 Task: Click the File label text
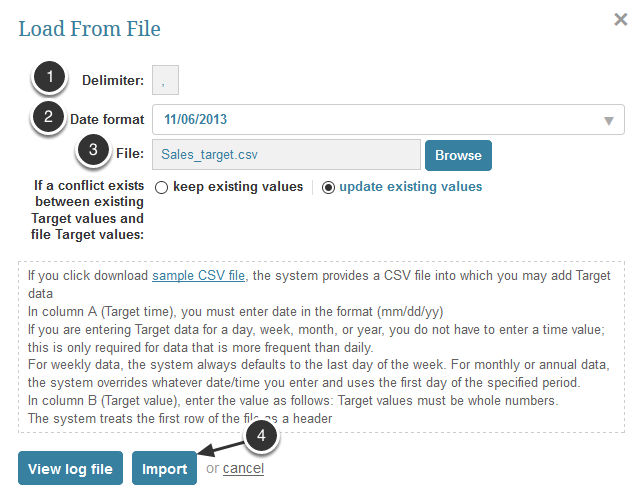coord(129,154)
